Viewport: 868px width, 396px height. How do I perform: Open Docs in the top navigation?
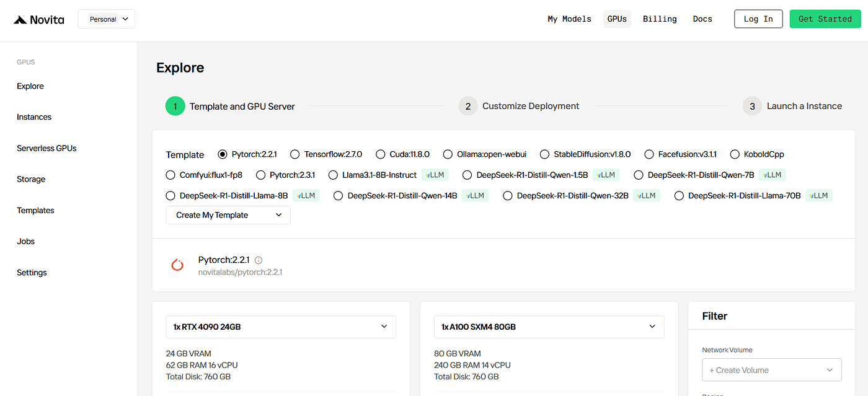tap(702, 19)
